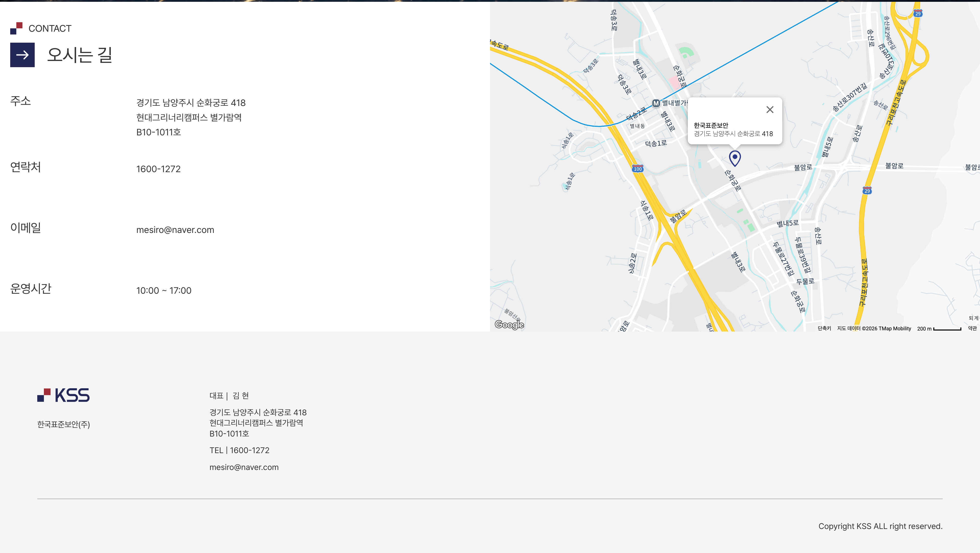Click footer address 경기도 남양주시 순화궁로 418

(x=258, y=413)
